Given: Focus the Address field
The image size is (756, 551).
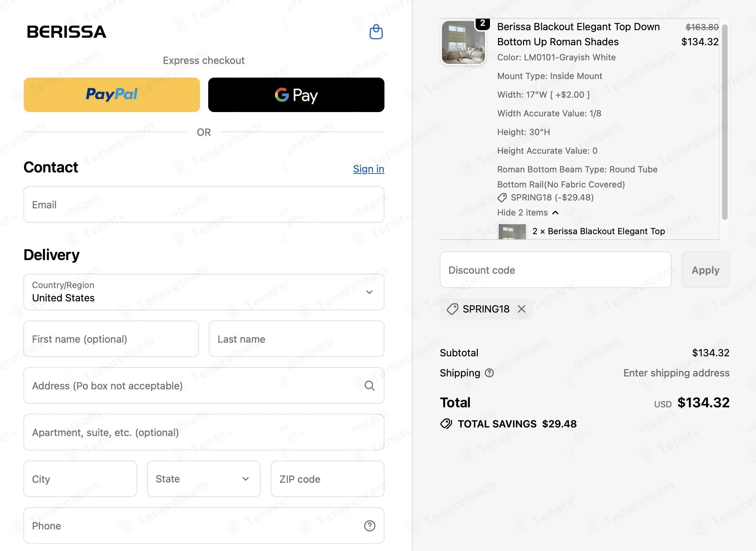Looking at the screenshot, I should [204, 385].
